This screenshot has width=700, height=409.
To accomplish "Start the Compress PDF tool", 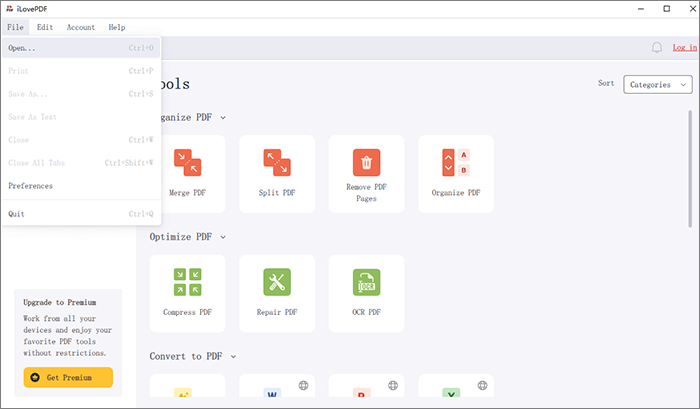I will point(188,293).
